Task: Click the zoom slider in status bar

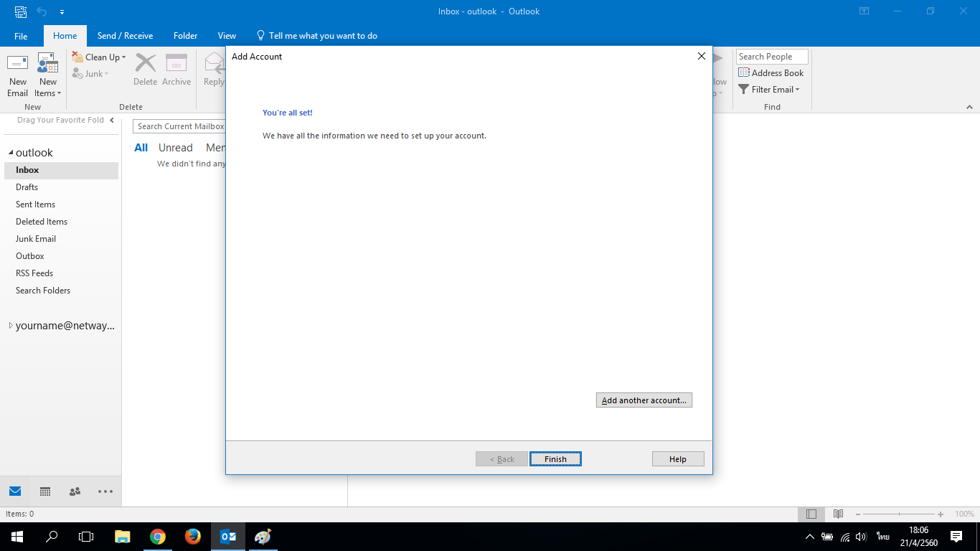Action: pyautogui.click(x=900, y=514)
